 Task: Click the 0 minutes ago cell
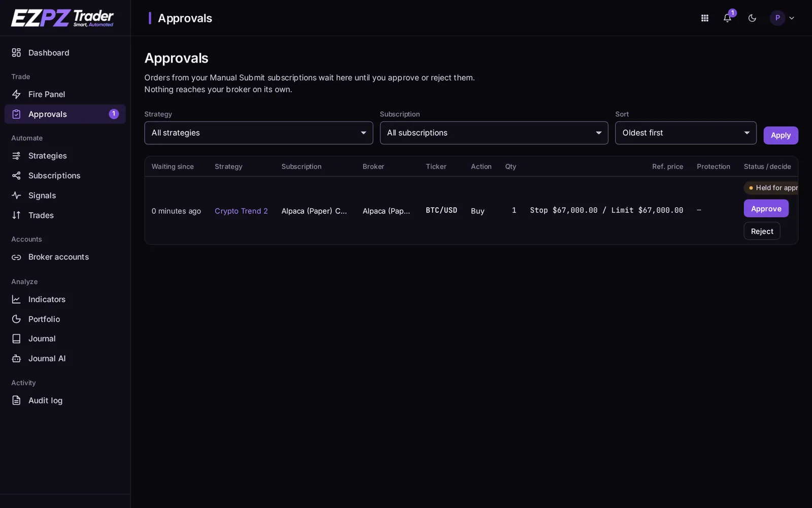pos(176,211)
